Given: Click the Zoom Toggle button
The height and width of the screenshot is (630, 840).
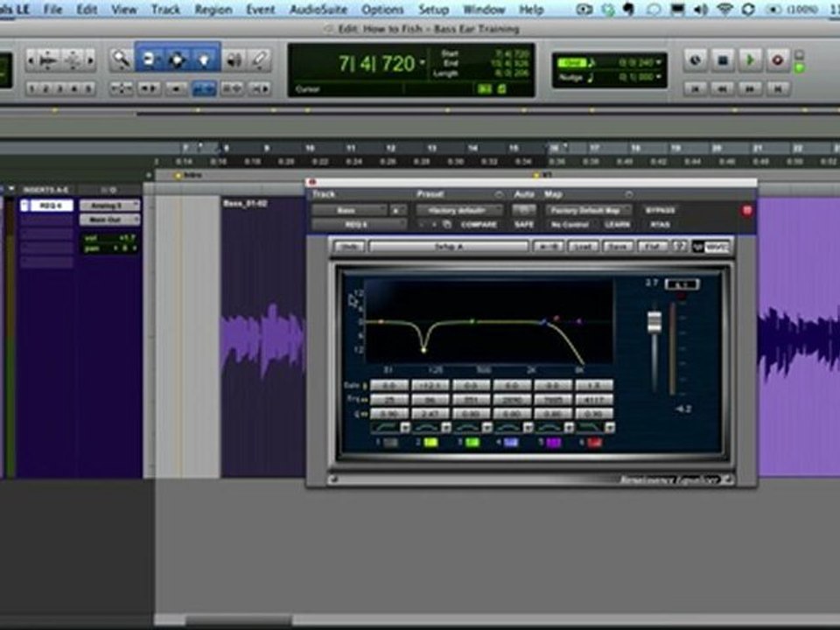Looking at the screenshot, I should click(121, 88).
